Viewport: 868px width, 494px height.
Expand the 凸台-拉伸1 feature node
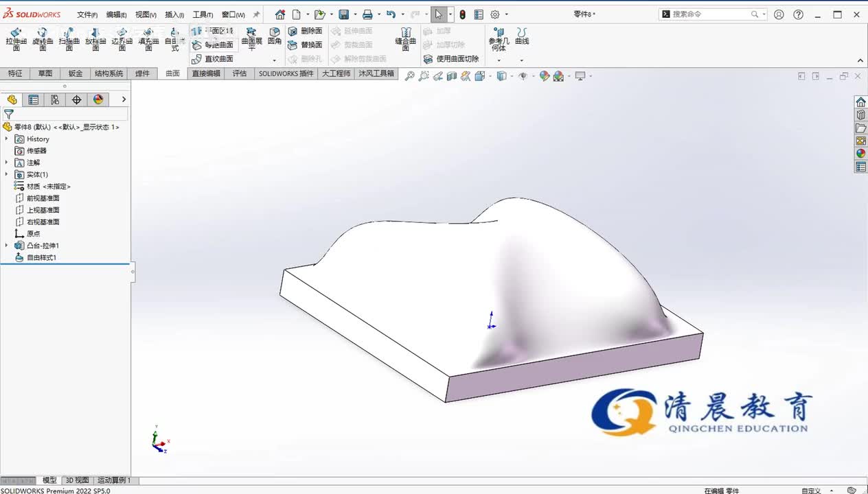pos(7,246)
